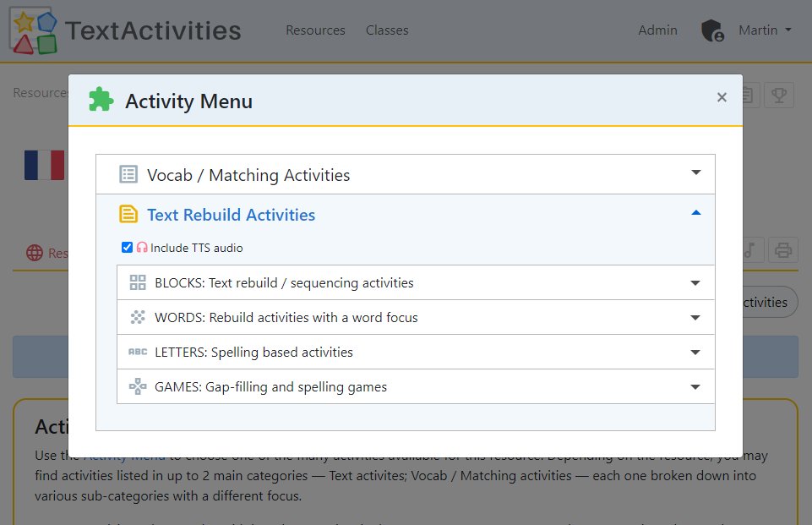Open the Classes nav menu
The height and width of the screenshot is (525, 812).
tap(387, 30)
